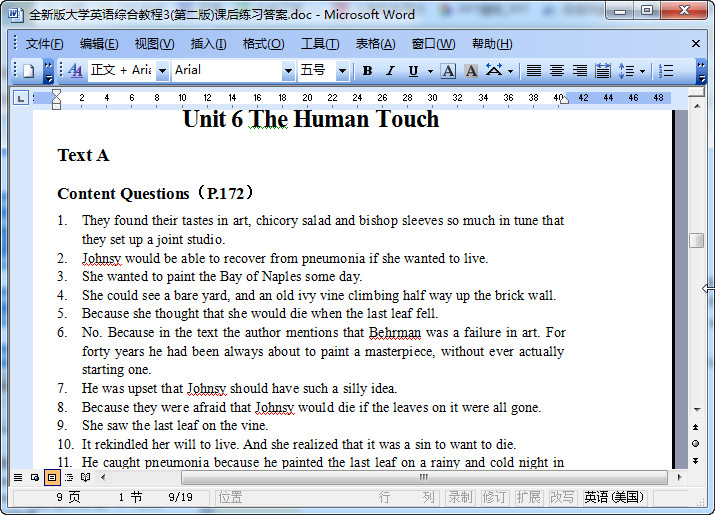This screenshot has width=715, height=515.
Task: Toggle 改写 overtype mode in status bar
Action: 562,497
